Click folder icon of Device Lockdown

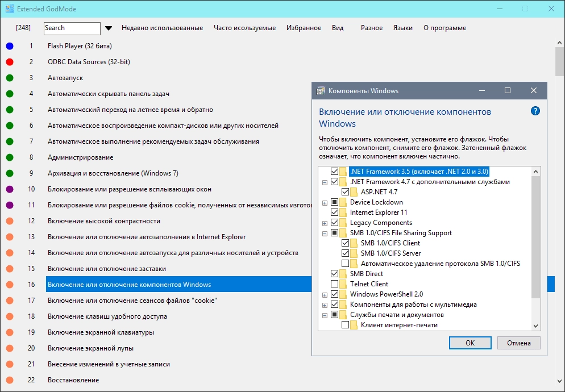point(343,202)
